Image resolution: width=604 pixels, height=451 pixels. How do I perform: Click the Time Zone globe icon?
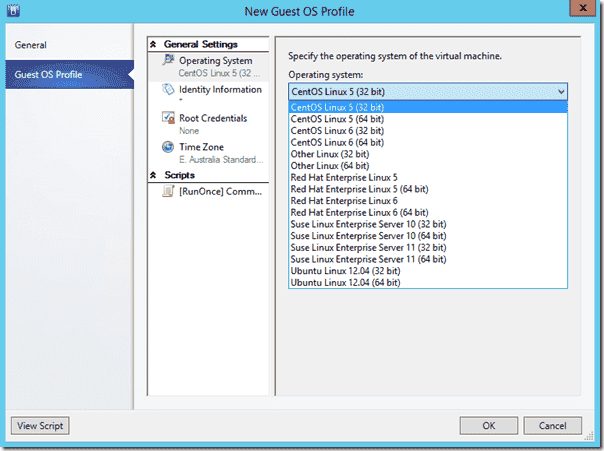click(x=168, y=147)
